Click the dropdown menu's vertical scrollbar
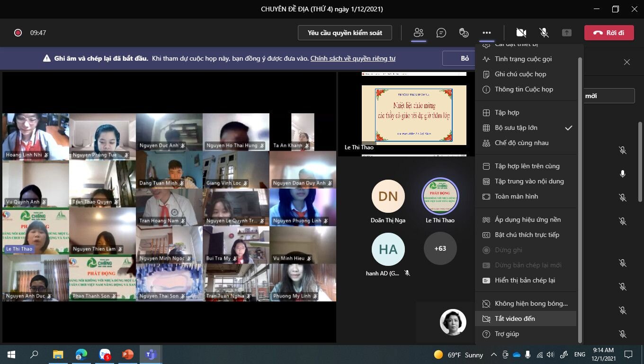Screen dimensions: 644x364 pos(580,199)
